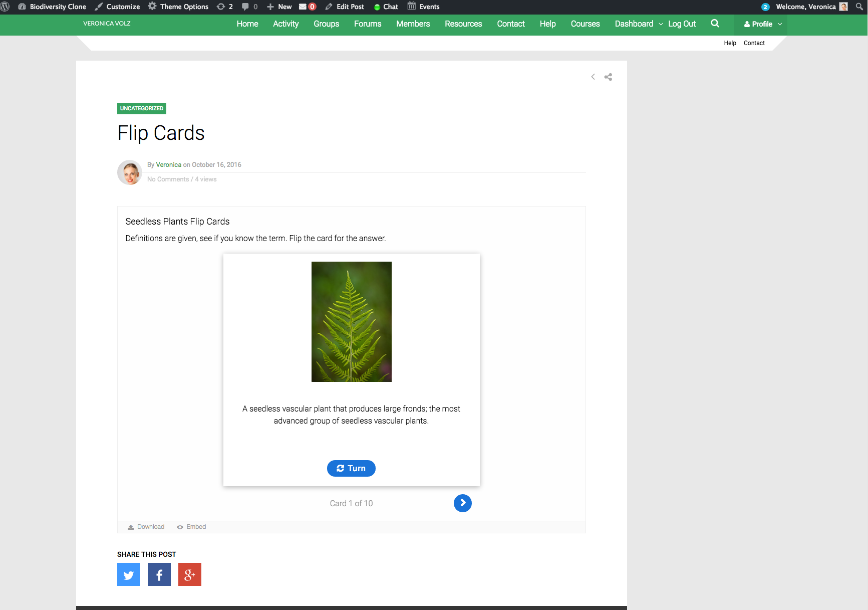Open the Veronica author link

pos(169,164)
